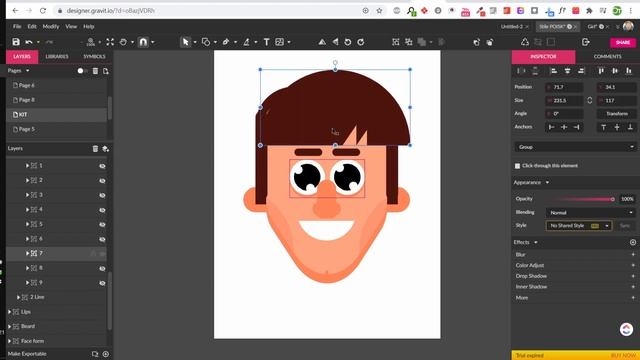Screen dimensions: 640x360
Task: Open the Modify menu
Action: point(51,27)
